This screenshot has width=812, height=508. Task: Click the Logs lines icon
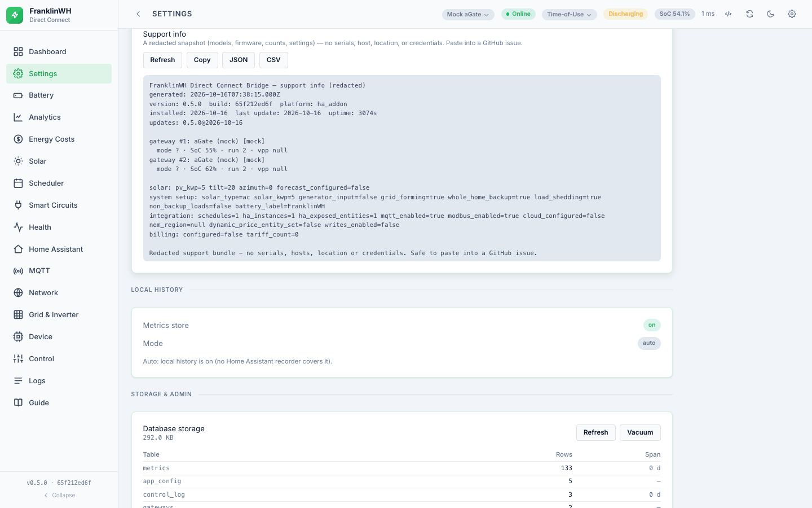(18, 381)
